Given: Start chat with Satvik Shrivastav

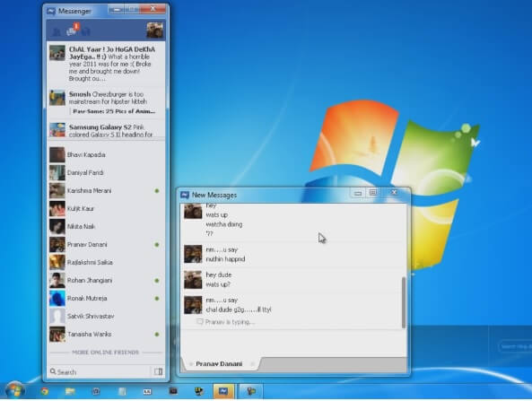Looking at the screenshot, I should (106, 316).
